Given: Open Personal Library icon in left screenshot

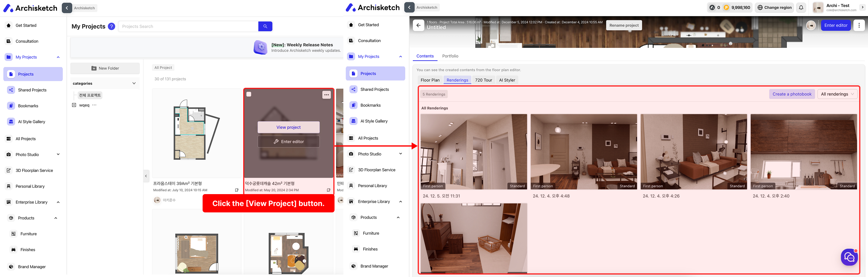Looking at the screenshot, I should [x=9, y=186].
